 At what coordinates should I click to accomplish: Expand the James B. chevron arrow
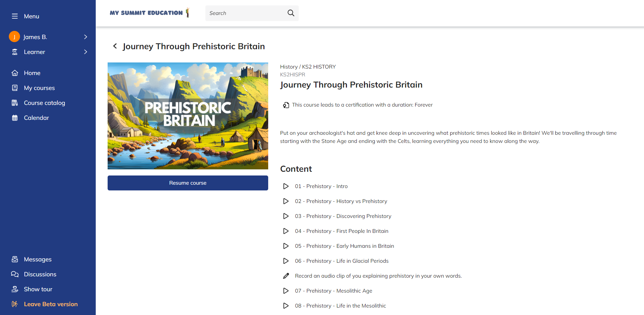click(86, 37)
